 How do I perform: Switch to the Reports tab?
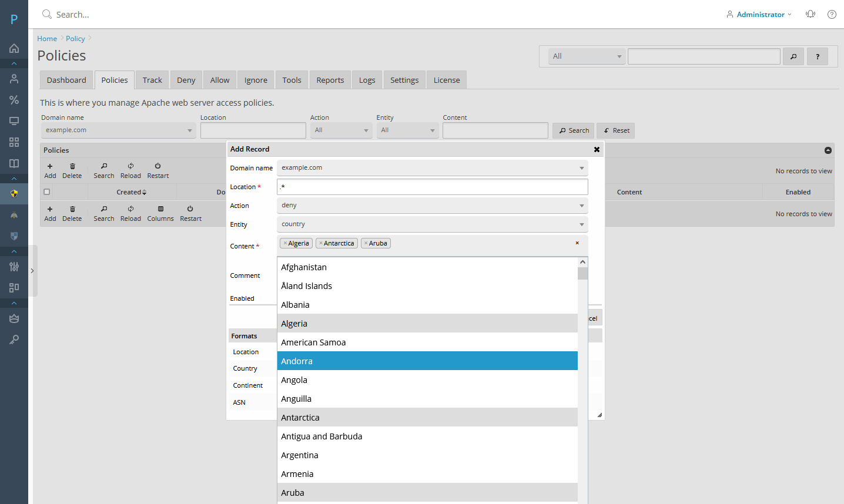[330, 80]
